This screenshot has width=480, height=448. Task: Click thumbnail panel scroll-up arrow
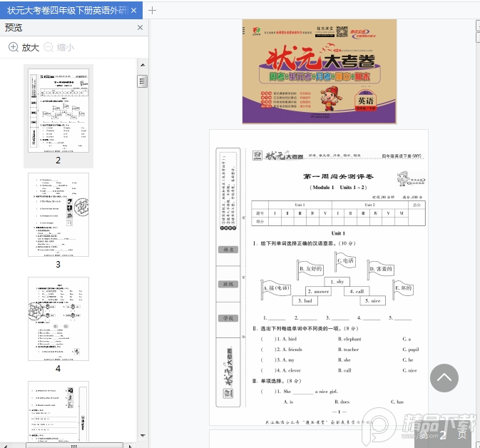(x=143, y=65)
